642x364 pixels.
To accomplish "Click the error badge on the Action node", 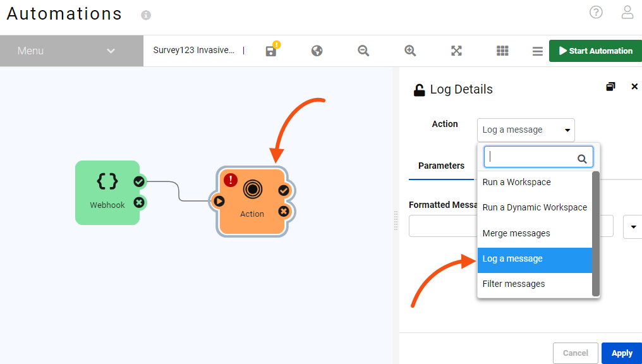I will [231, 180].
